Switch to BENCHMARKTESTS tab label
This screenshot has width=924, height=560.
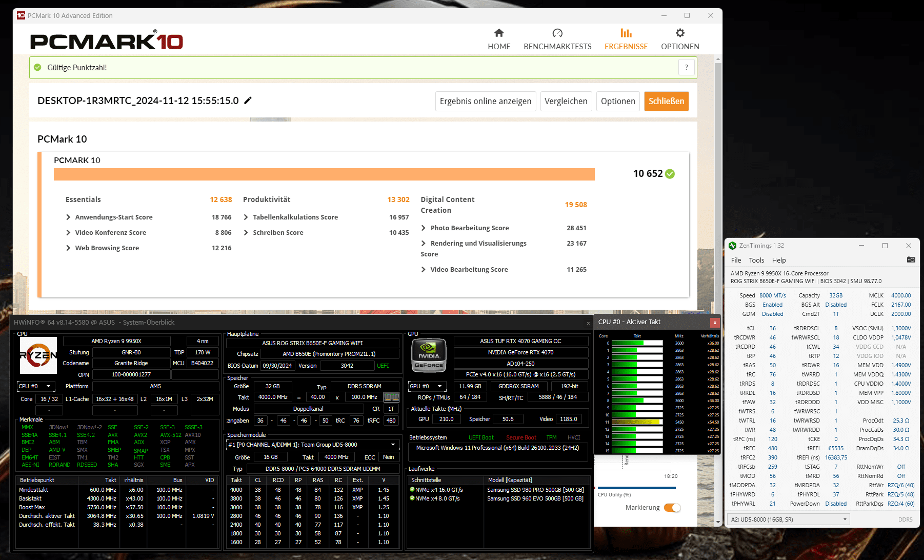pyautogui.click(x=557, y=47)
